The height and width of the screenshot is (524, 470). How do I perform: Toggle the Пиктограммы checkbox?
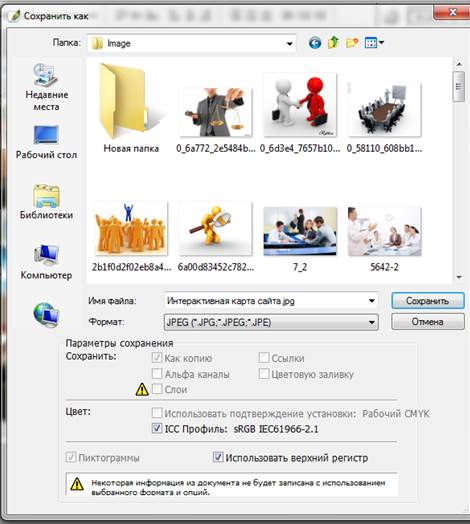pyautogui.click(x=71, y=457)
